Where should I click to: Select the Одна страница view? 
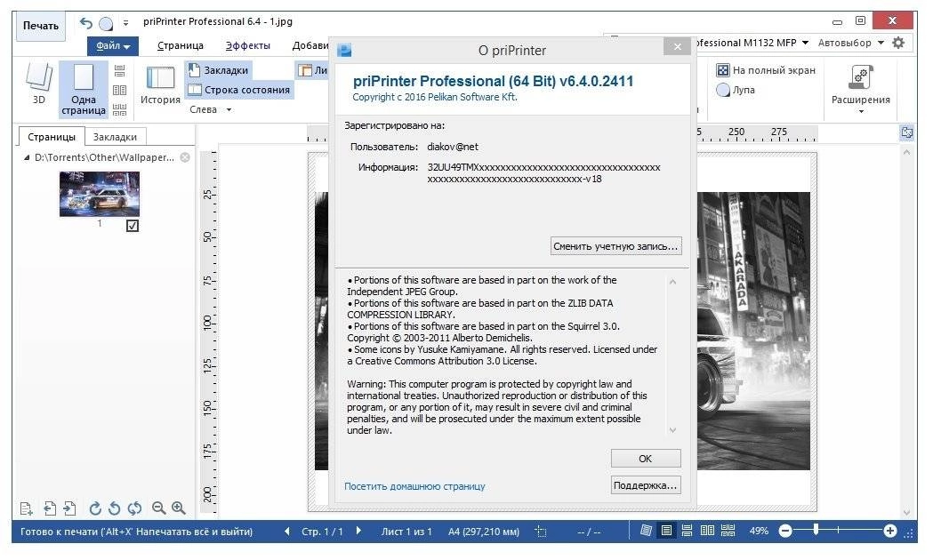[84, 89]
